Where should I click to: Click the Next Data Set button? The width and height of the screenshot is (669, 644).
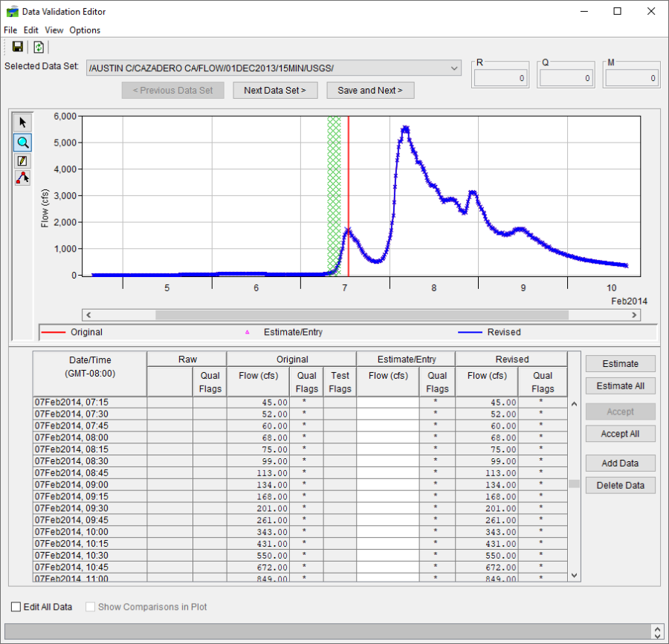275,90
